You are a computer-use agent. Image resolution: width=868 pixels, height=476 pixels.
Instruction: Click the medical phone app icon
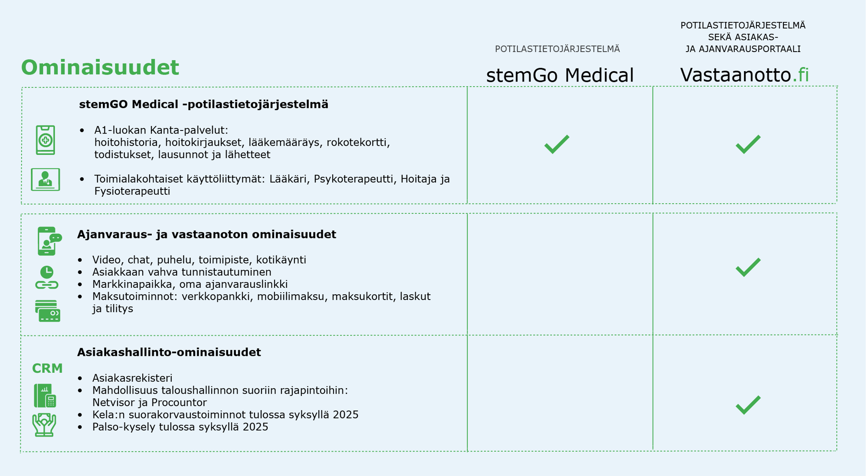[46, 140]
